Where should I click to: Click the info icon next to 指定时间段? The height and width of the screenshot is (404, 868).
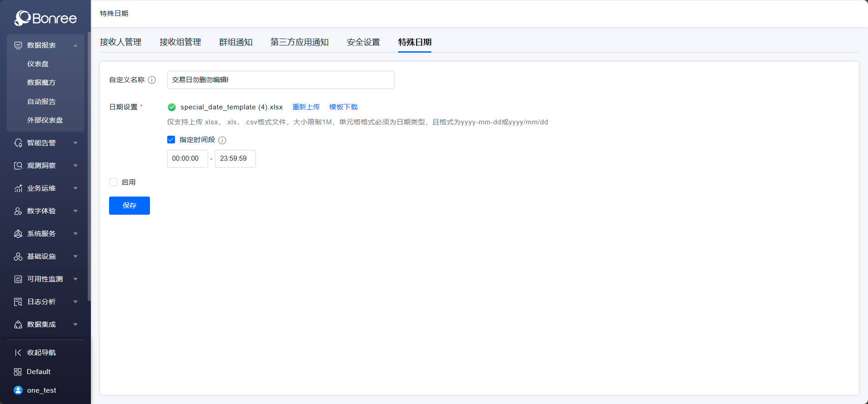222,140
